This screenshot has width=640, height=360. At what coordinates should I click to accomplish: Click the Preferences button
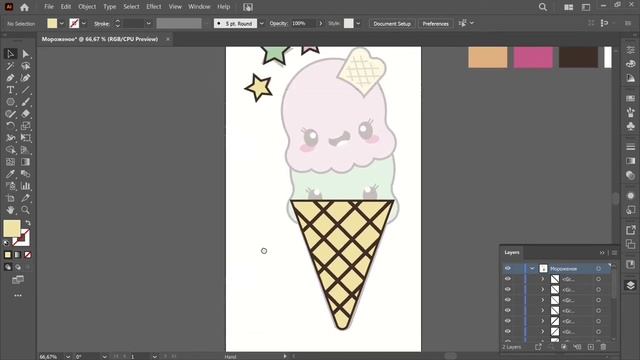coord(436,24)
